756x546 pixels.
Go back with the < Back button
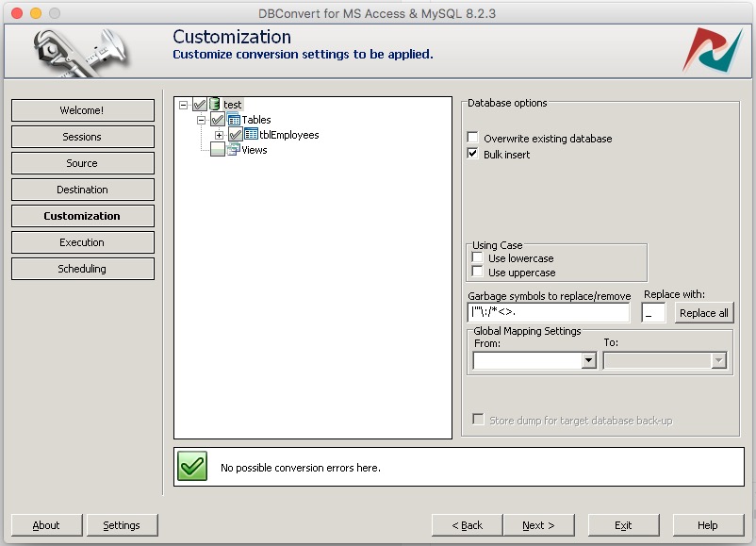click(468, 524)
